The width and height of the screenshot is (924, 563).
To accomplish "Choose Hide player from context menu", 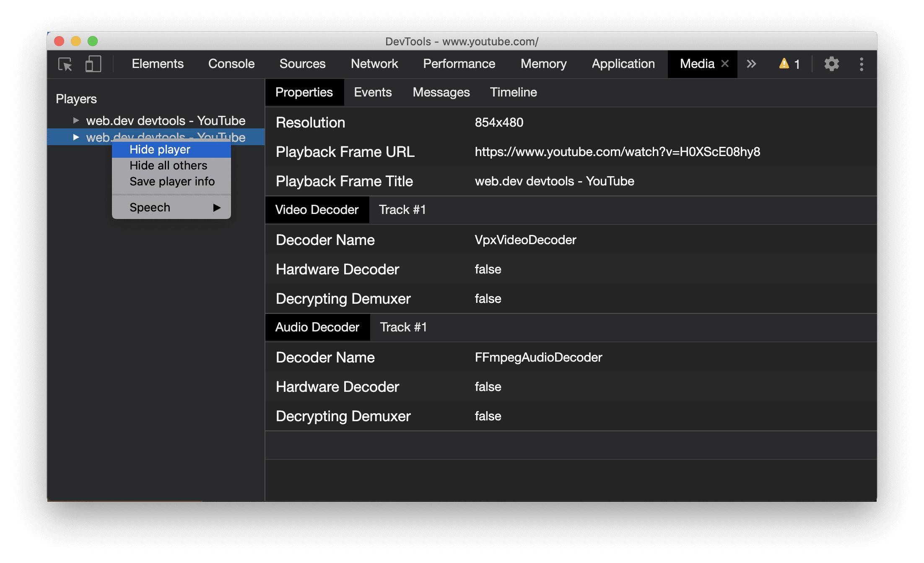I will point(160,150).
